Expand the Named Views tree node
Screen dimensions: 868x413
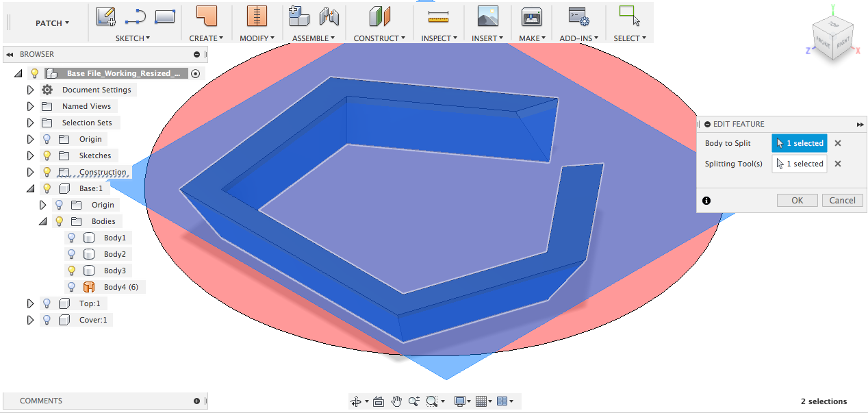(x=30, y=106)
